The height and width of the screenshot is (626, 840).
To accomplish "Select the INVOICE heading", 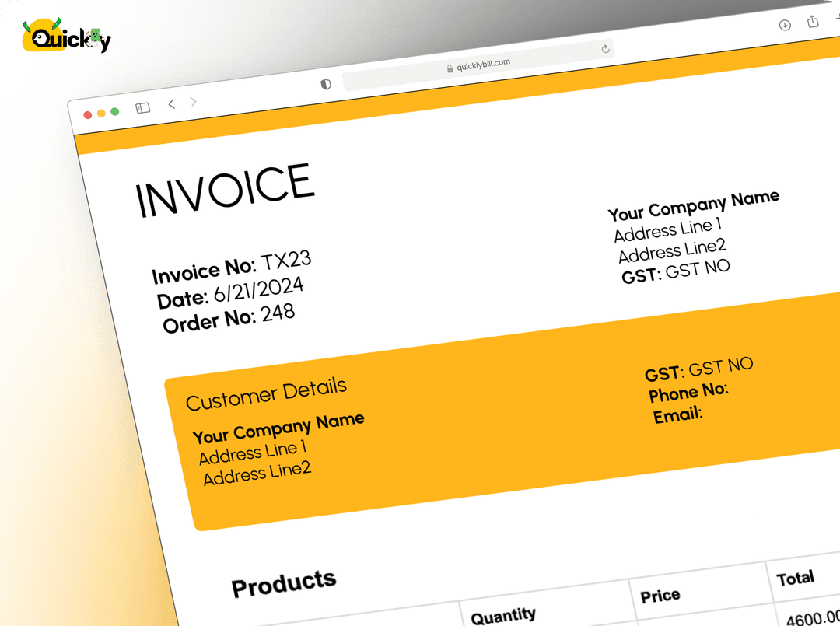I will click(x=225, y=191).
